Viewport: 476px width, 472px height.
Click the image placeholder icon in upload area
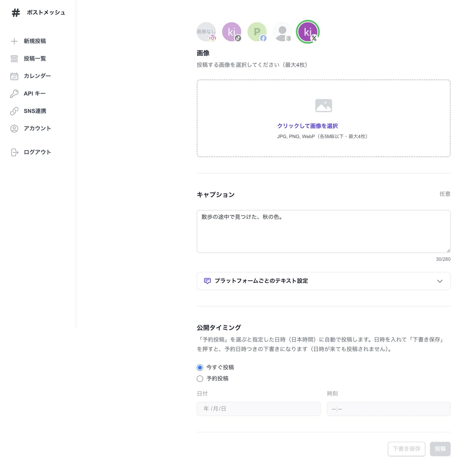323,105
